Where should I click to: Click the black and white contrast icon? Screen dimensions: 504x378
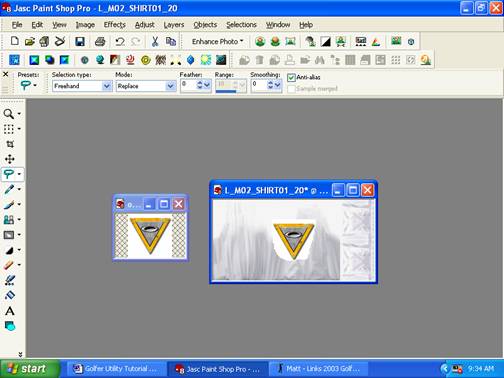click(325, 42)
